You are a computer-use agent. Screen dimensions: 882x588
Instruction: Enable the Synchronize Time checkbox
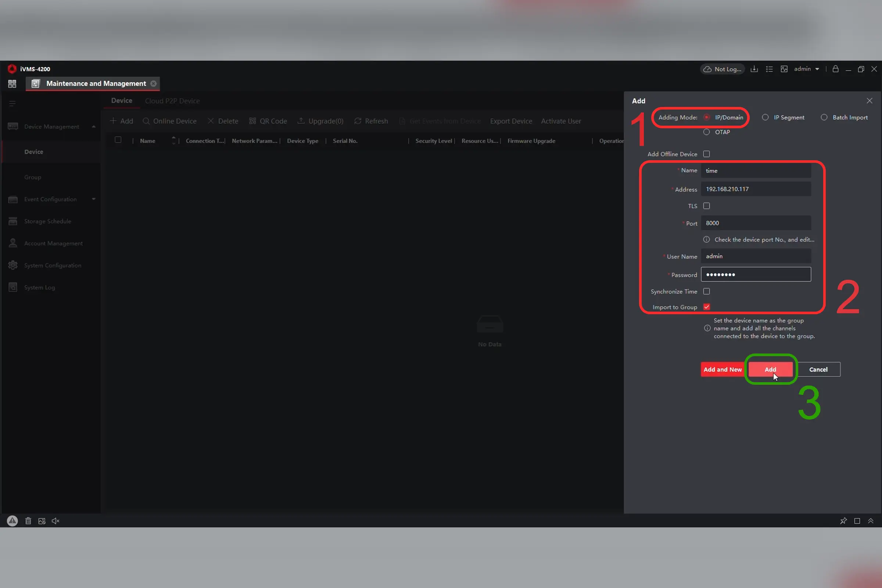(x=706, y=291)
